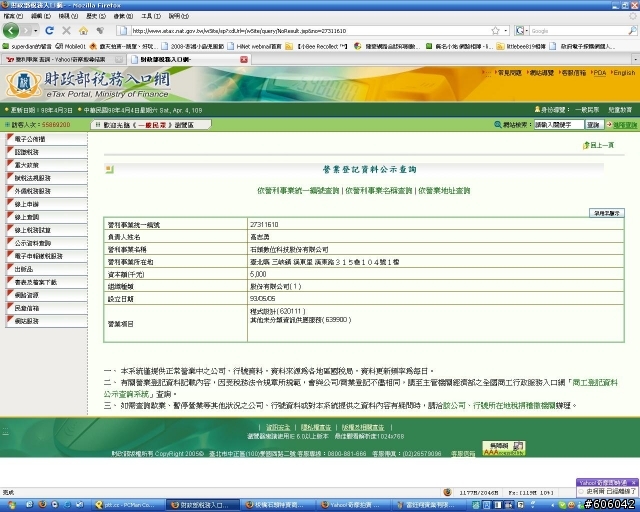Screen dimensions: 640x512
Task: Click the eTax Portal logo emblem
Action: (23, 84)
